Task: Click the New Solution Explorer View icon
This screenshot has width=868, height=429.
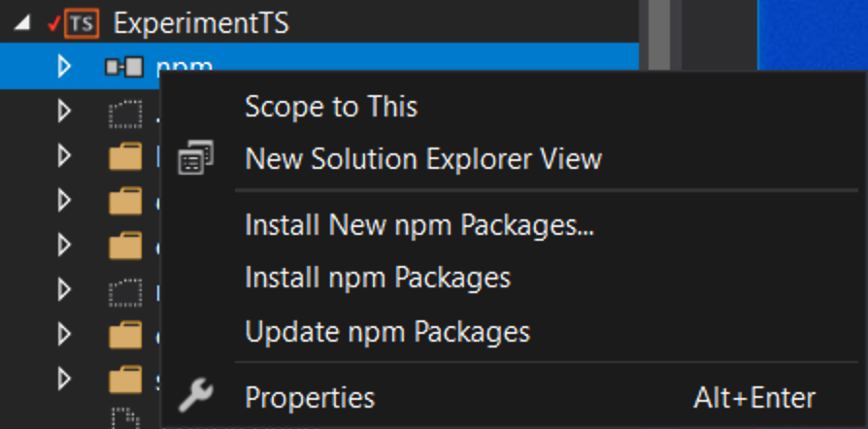Action: pyautogui.click(x=195, y=158)
